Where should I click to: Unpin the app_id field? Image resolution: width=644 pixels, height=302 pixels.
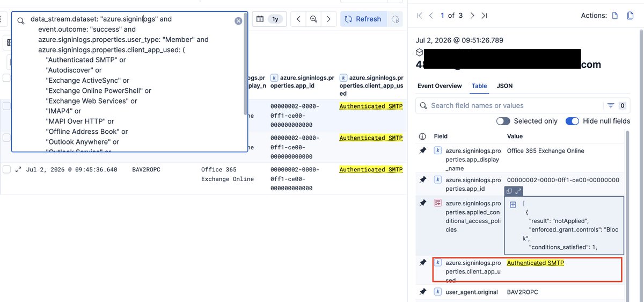[422, 180]
